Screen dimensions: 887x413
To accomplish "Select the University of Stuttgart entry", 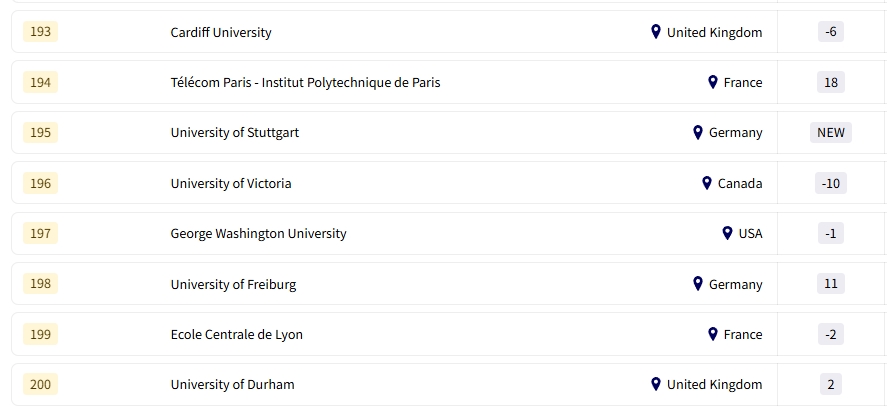I will (x=235, y=132).
